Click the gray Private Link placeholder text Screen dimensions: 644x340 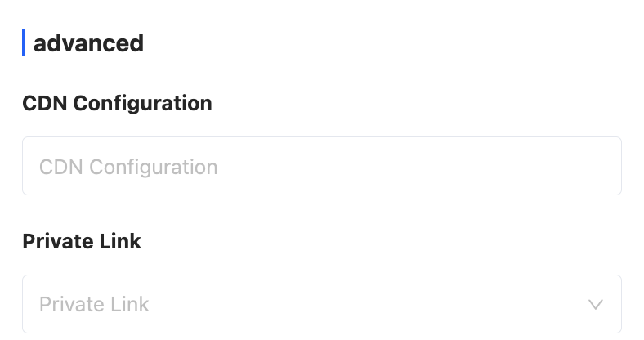(x=95, y=305)
